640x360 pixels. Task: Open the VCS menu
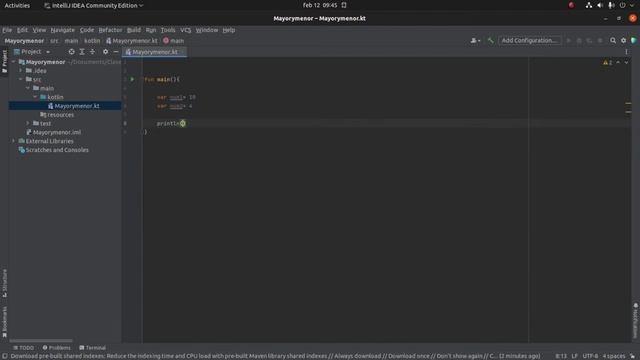[x=185, y=30]
